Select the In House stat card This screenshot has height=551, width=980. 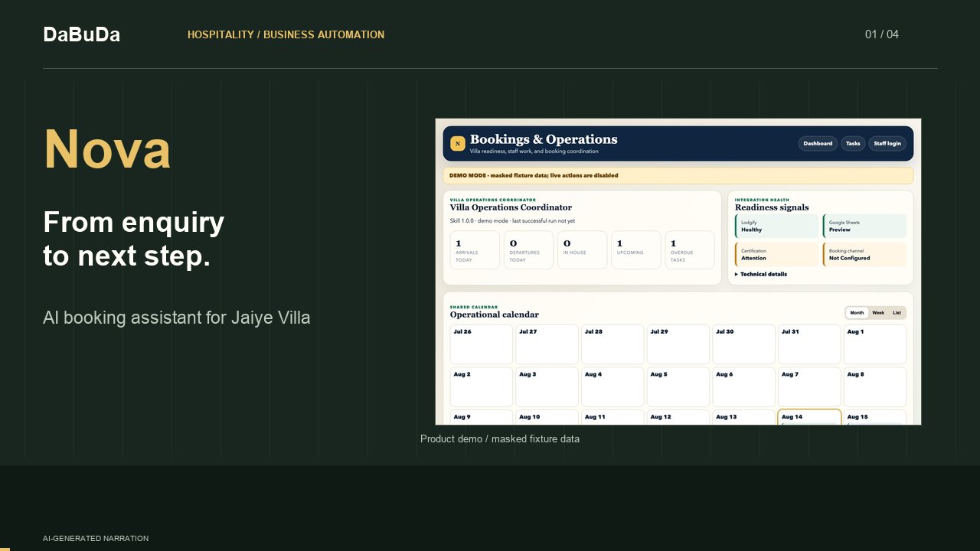pyautogui.click(x=582, y=250)
